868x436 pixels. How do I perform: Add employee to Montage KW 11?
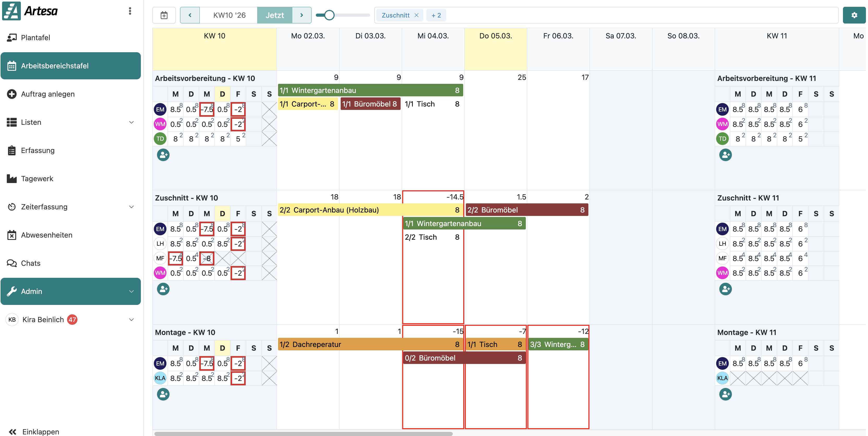pos(725,394)
